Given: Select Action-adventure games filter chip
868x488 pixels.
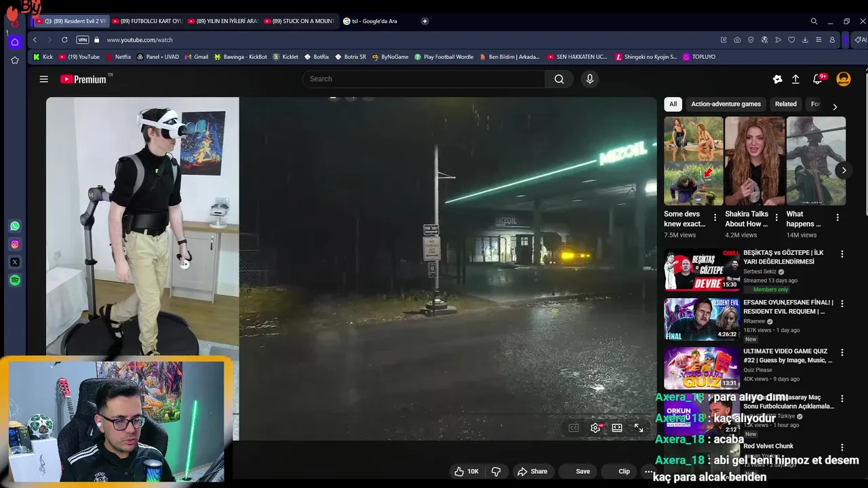Looking at the screenshot, I should click(x=726, y=104).
